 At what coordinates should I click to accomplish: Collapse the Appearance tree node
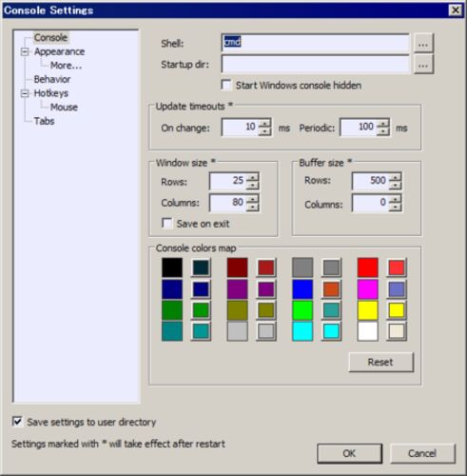coord(25,51)
